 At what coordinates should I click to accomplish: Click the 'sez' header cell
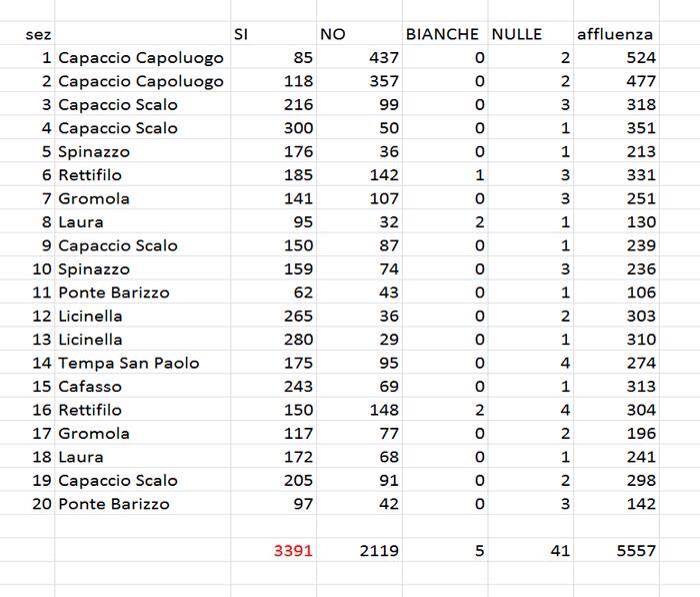[27, 34]
